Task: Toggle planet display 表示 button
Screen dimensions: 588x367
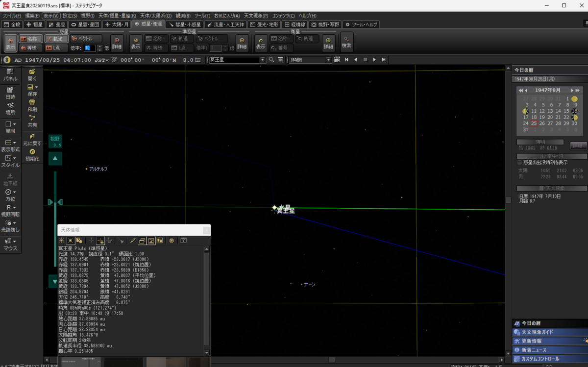Action: [x=10, y=43]
